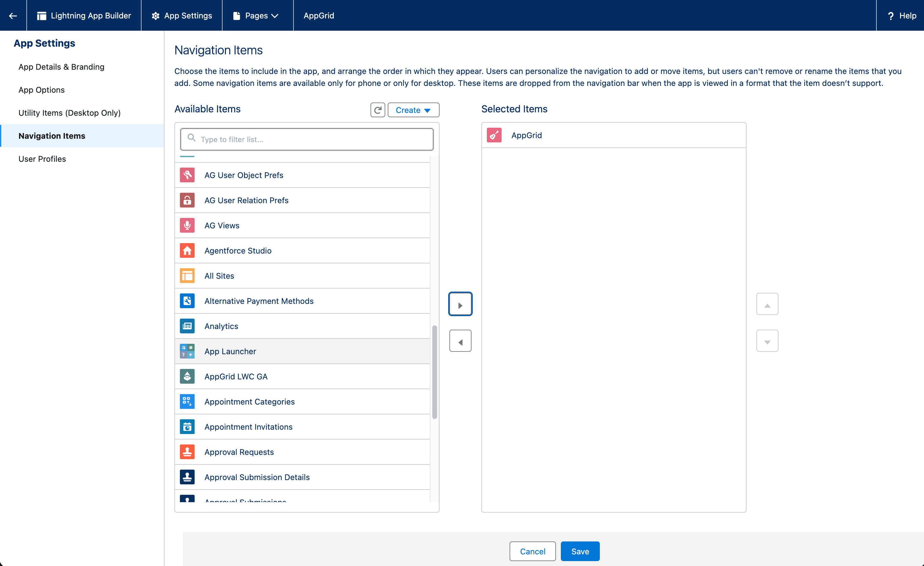Select Utility Items (Desktop Only)
This screenshot has width=924, height=566.
(x=69, y=113)
